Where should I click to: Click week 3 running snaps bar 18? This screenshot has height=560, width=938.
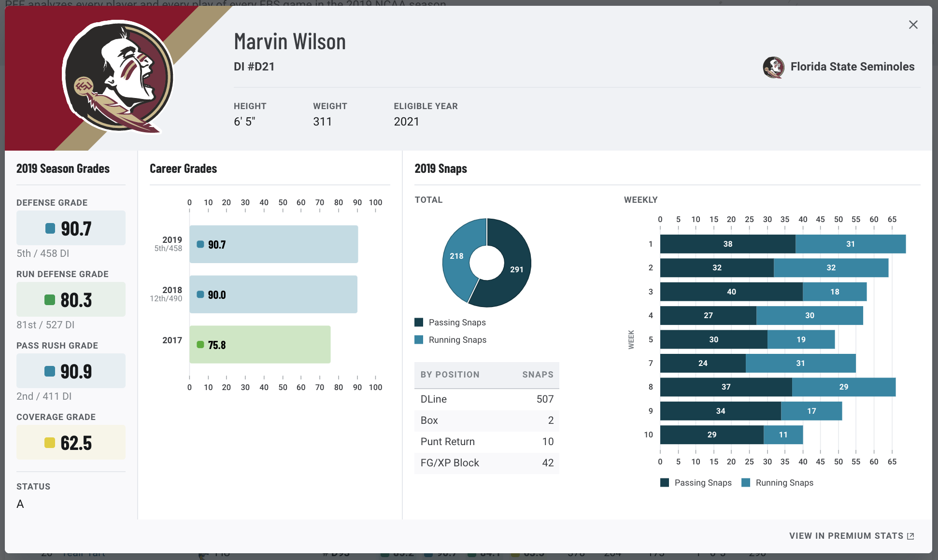835,292
